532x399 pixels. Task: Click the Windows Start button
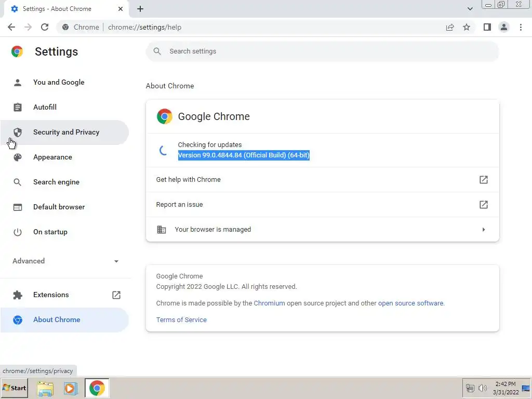coord(14,388)
